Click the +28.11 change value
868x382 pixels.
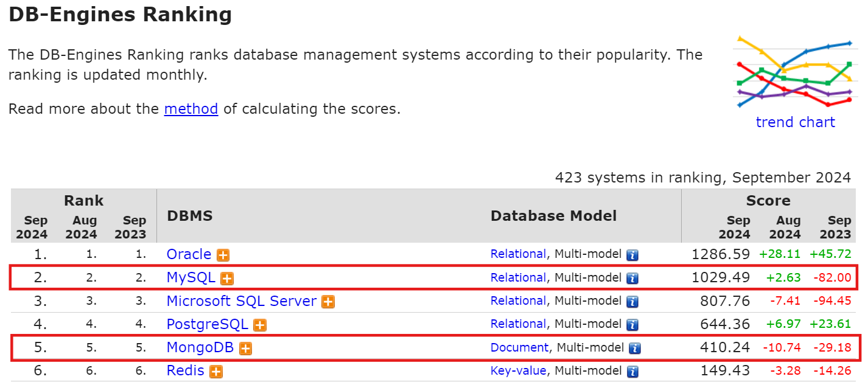coord(780,254)
